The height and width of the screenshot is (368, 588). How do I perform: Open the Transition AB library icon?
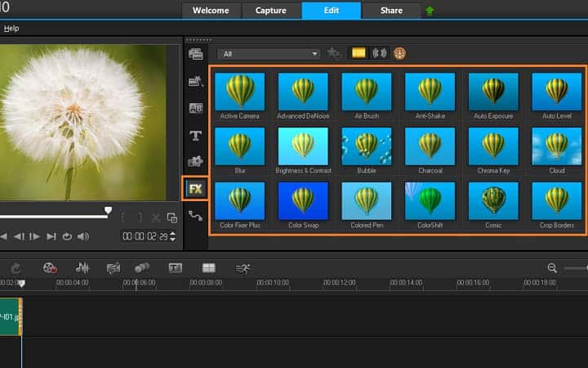[195, 109]
